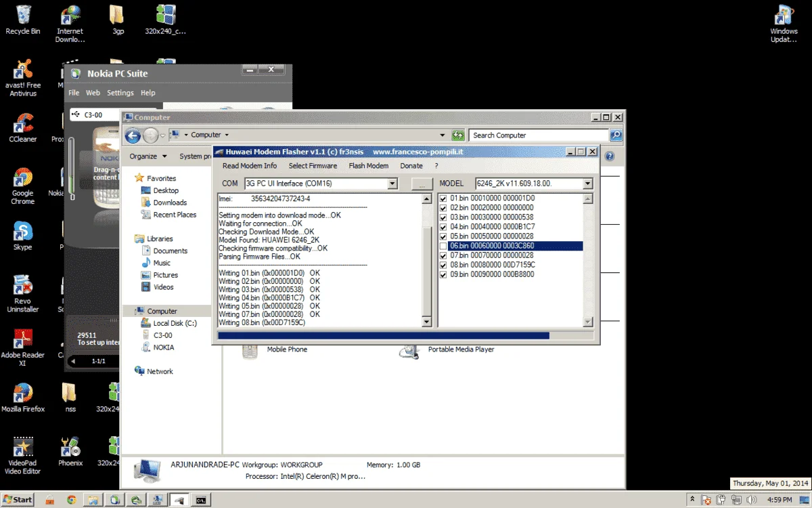This screenshot has width=812, height=508.
Task: Open recent pages dropdown beside Forward button
Action: (x=162, y=135)
